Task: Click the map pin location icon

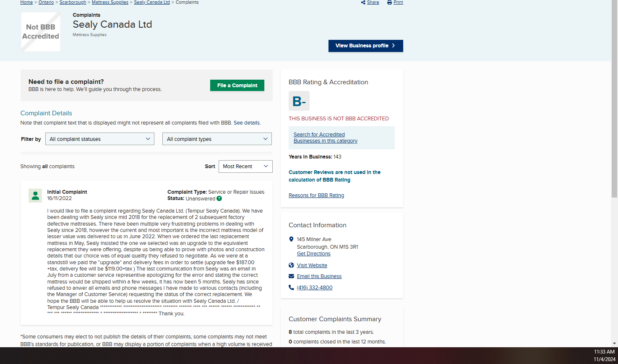Action: click(291, 239)
